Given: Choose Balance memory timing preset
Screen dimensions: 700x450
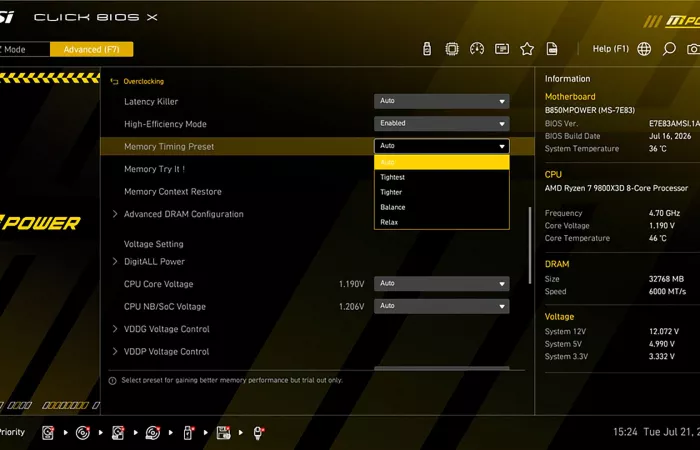Looking at the screenshot, I should (442, 207).
